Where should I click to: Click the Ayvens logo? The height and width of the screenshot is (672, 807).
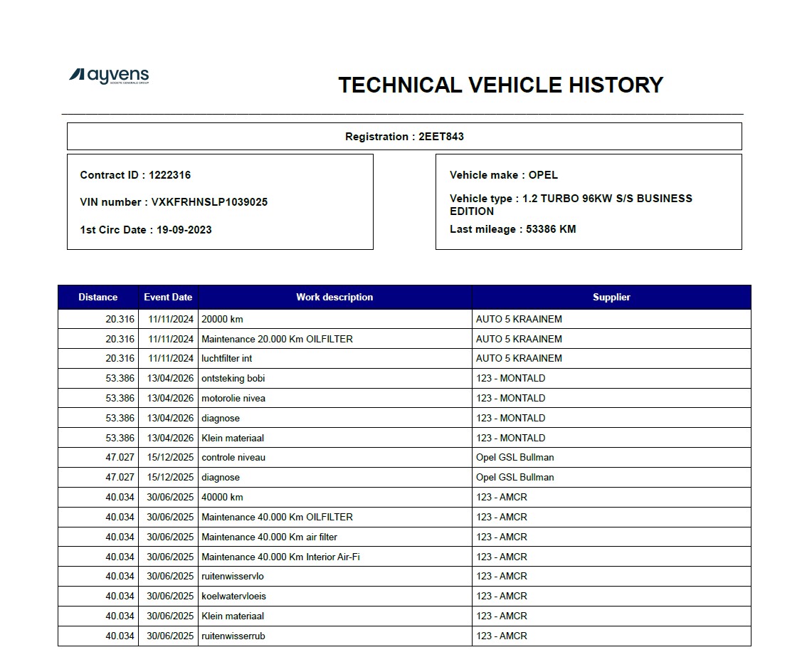109,76
